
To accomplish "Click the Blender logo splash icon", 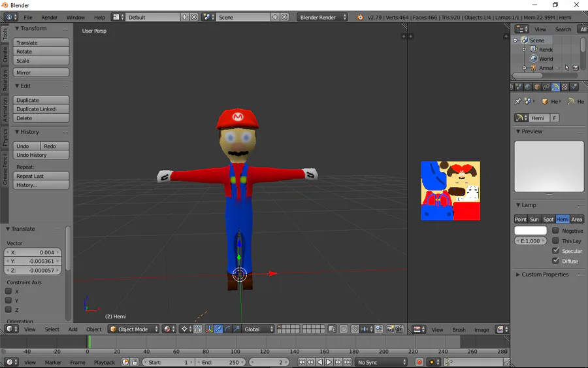I will [x=359, y=17].
